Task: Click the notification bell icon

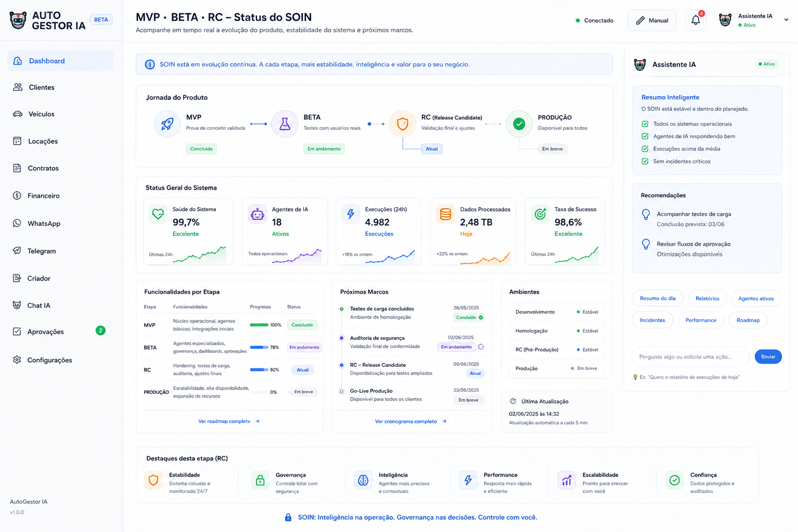Action: point(696,20)
